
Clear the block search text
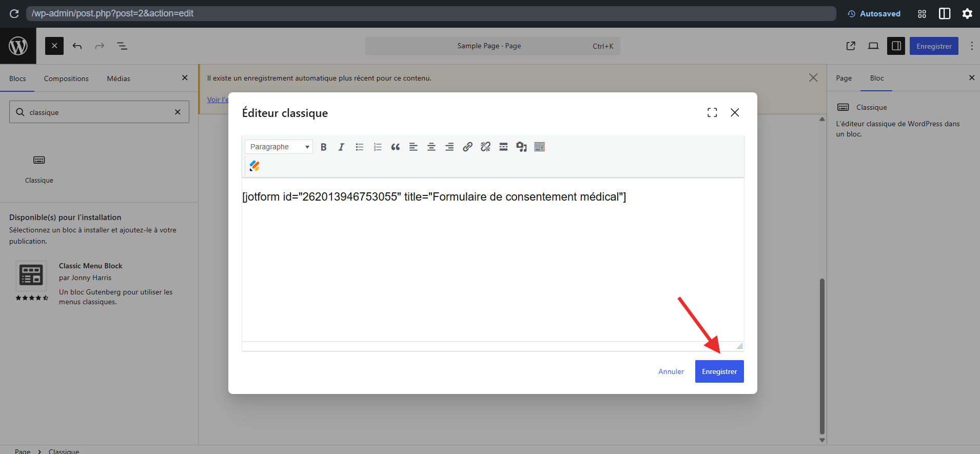click(x=178, y=112)
